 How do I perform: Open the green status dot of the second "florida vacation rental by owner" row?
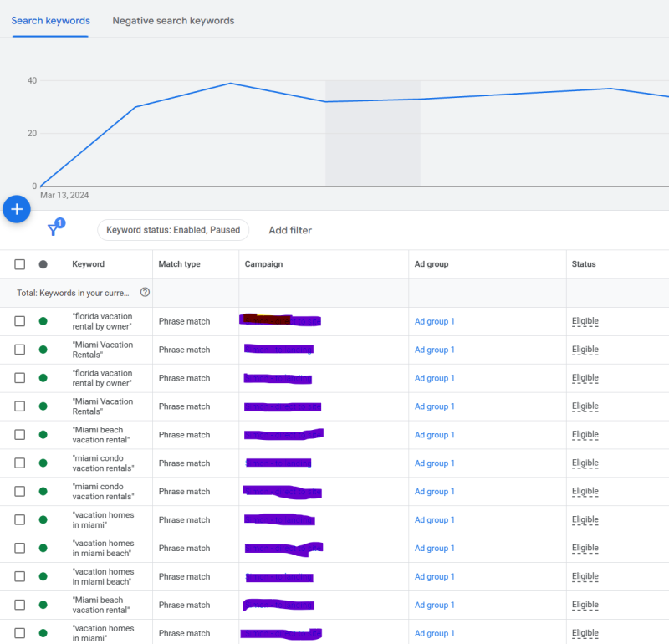(x=43, y=378)
